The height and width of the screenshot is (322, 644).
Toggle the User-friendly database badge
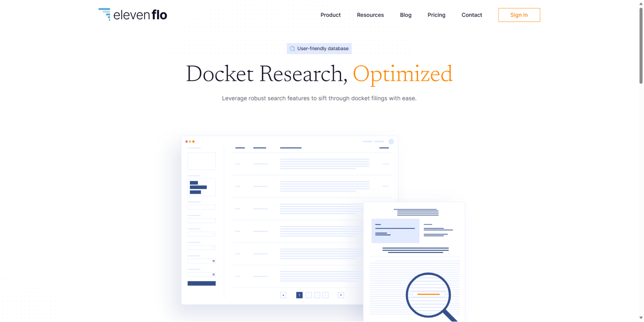pyautogui.click(x=320, y=48)
